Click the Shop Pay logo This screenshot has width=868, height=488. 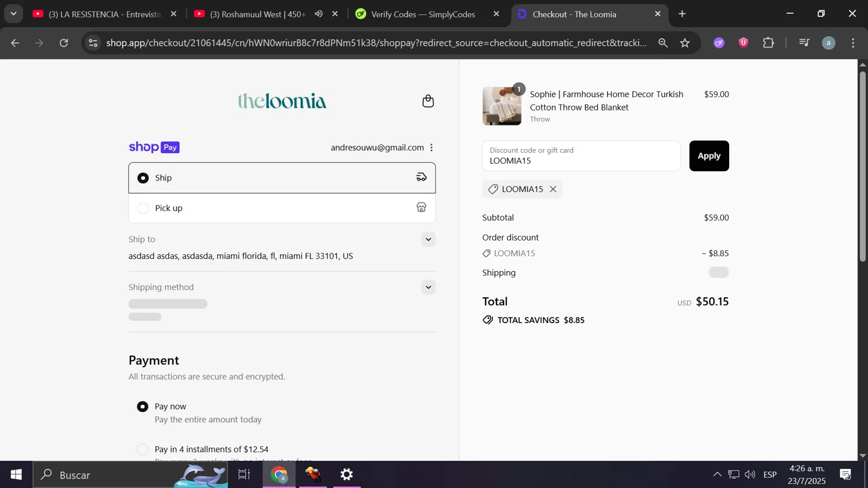(x=154, y=147)
